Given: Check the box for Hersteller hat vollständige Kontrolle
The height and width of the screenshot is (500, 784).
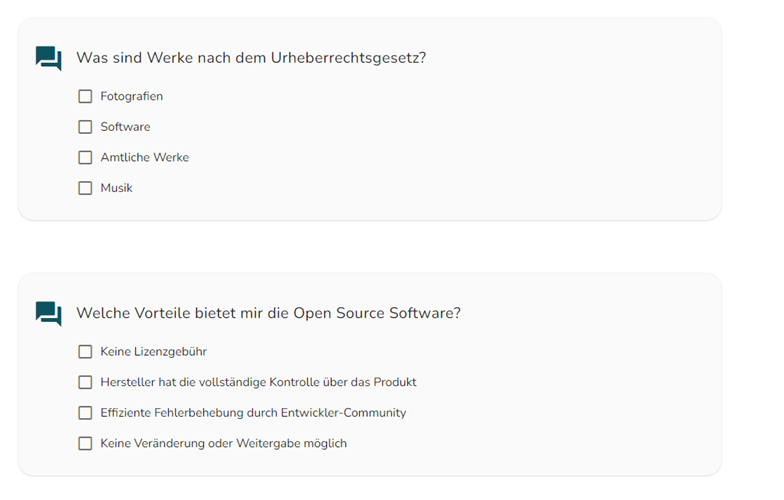Looking at the screenshot, I should [x=85, y=382].
